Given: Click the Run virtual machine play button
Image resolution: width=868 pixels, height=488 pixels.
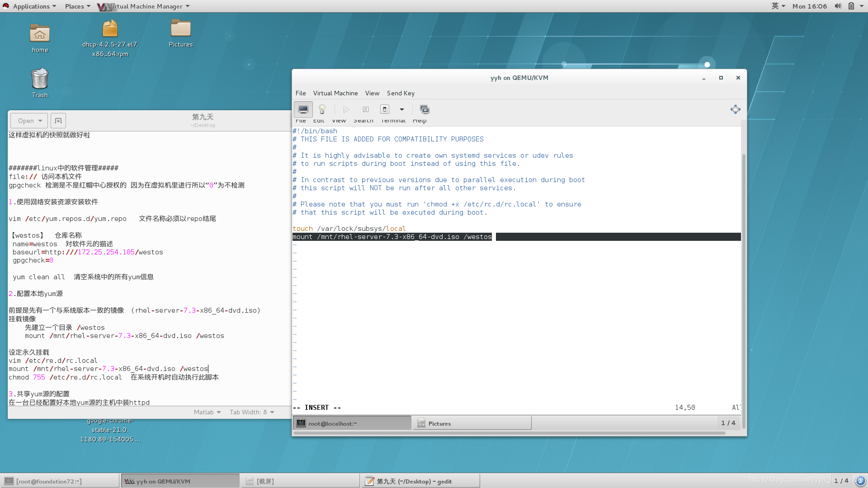Looking at the screenshot, I should coord(346,109).
